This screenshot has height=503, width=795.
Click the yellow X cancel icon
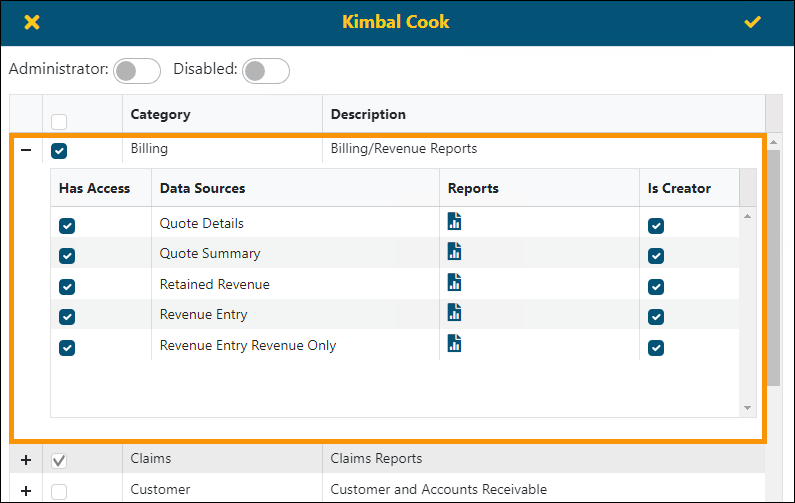32,22
